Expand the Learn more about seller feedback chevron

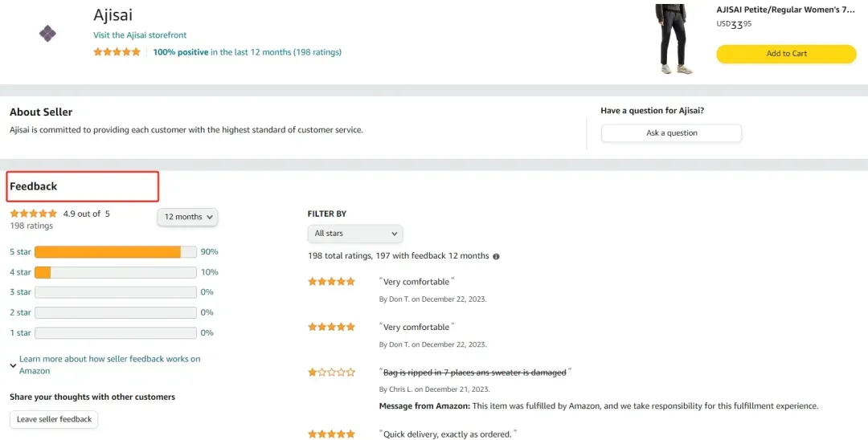(x=13, y=365)
